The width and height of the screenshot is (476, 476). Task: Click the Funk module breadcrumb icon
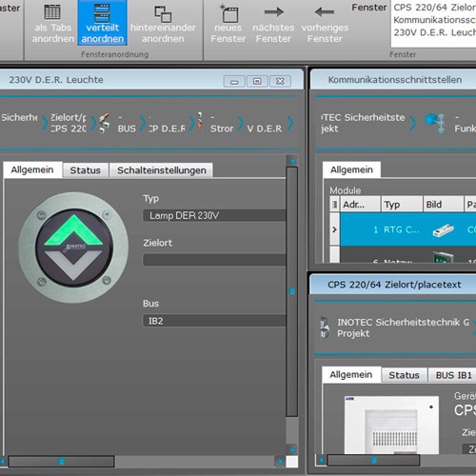coord(435,123)
